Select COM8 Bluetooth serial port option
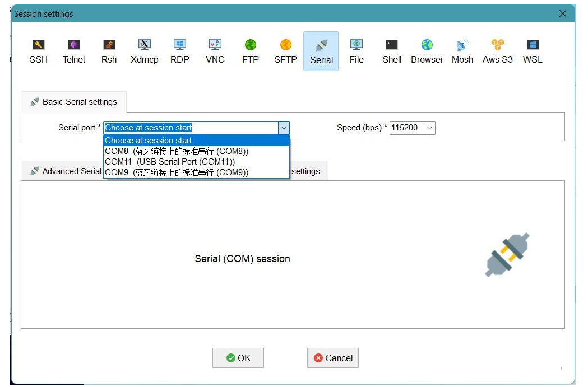Viewport: 588px width, 387px height. 197,151
